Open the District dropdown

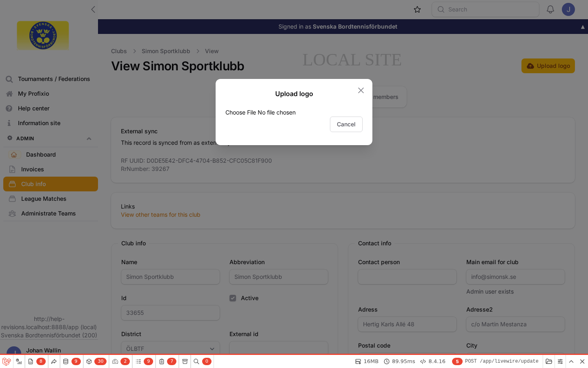170,348
